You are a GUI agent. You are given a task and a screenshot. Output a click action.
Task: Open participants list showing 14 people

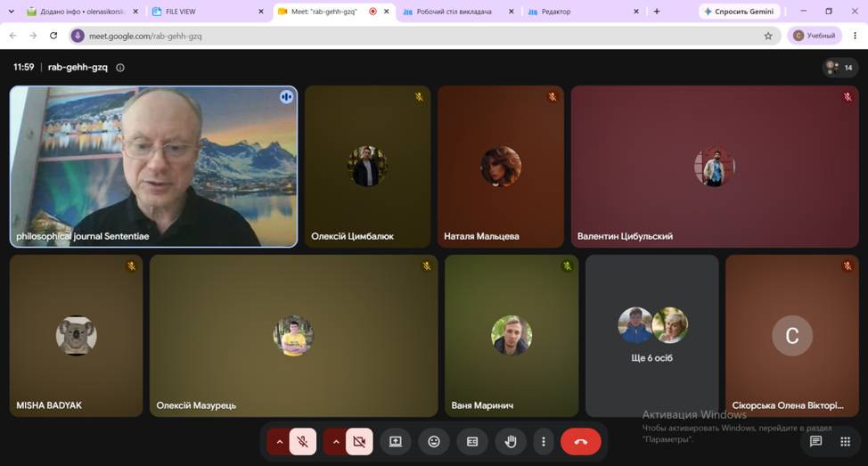tap(839, 68)
